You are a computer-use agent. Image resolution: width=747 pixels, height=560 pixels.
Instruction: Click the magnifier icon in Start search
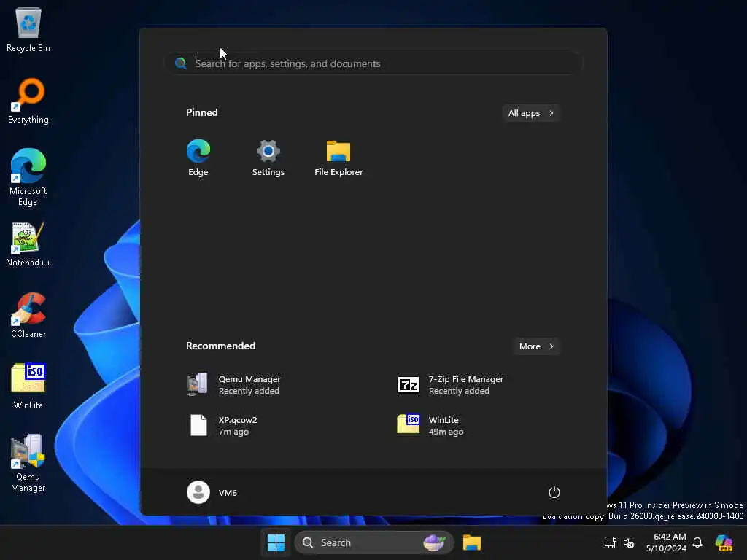click(x=181, y=63)
